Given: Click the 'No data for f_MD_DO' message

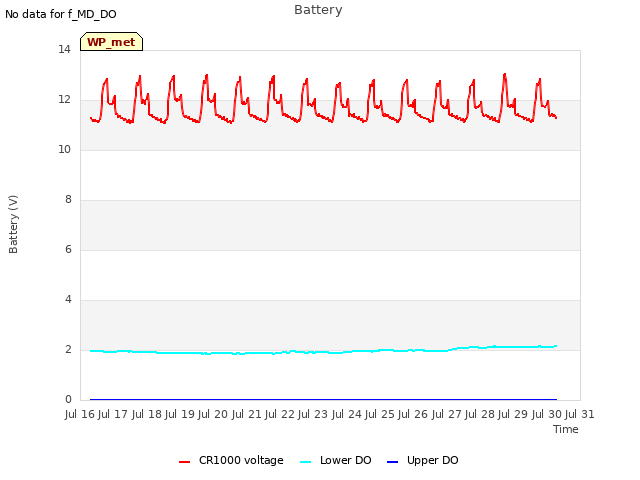Looking at the screenshot, I should point(61,14).
